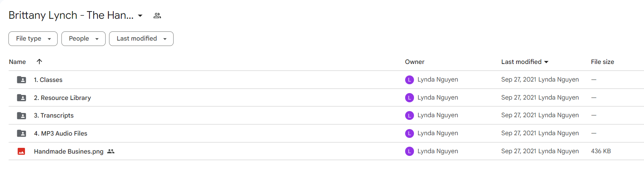Click the File size column header

point(603,62)
